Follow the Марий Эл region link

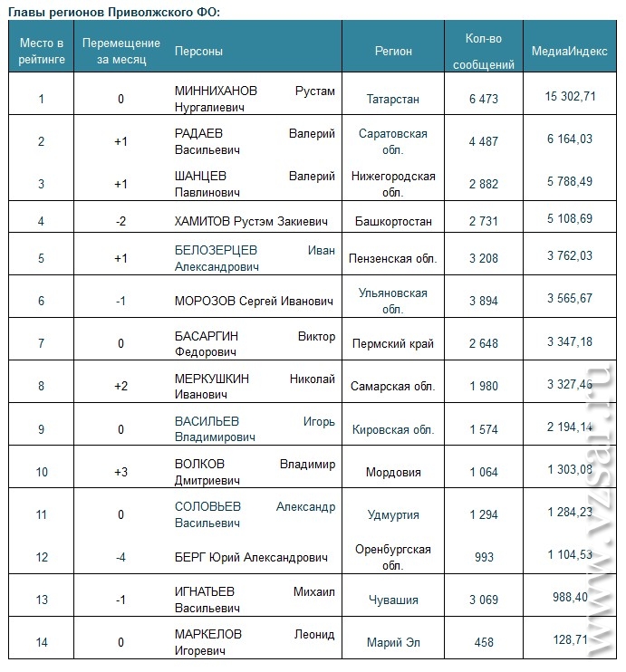[x=393, y=642]
